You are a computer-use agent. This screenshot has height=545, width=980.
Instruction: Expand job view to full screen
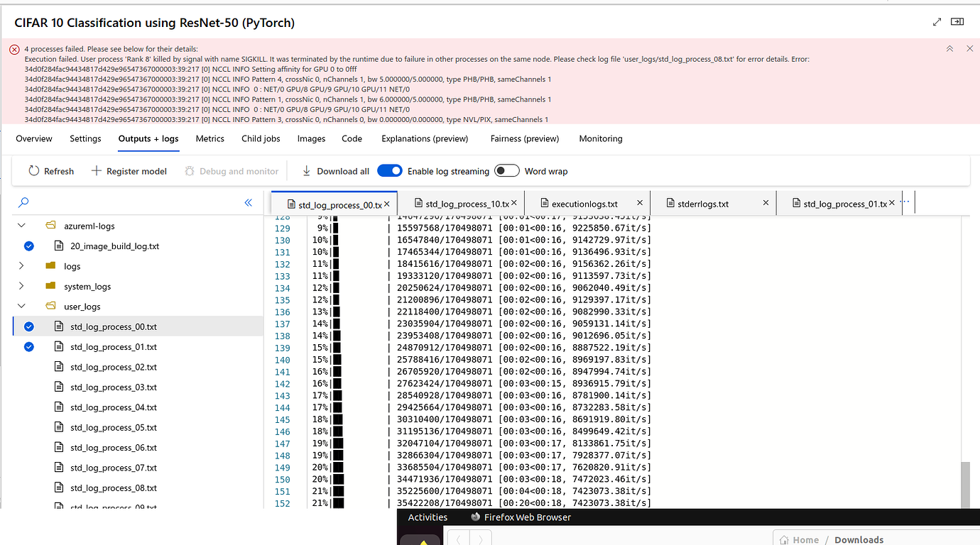[937, 22]
